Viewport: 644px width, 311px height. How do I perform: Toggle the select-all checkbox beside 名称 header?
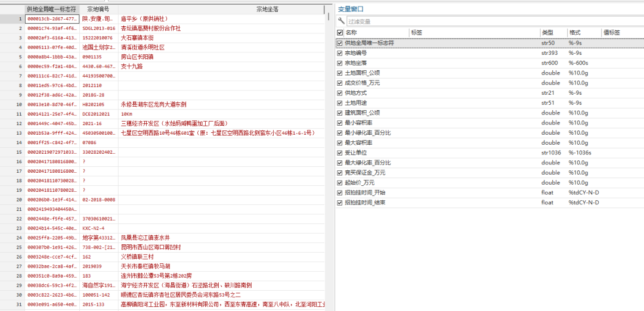coord(340,32)
